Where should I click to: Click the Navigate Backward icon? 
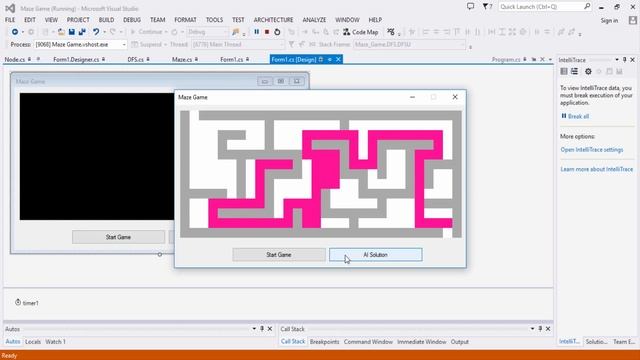(x=15, y=32)
